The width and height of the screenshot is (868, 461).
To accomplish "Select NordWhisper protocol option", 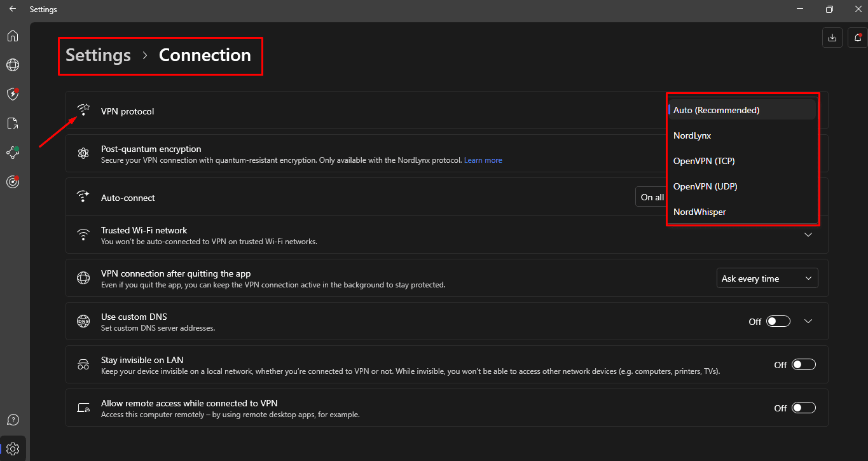I will pos(742,212).
